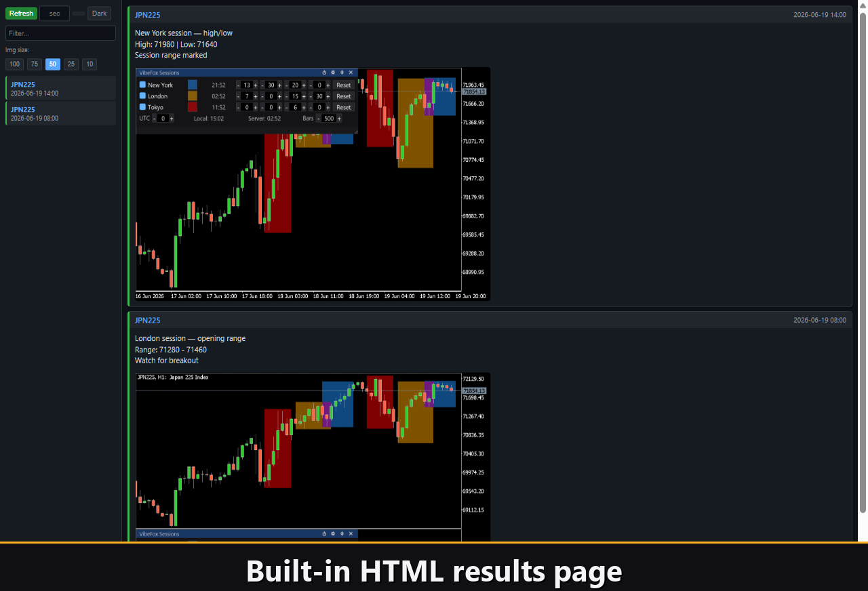Switch theme with the Dark button
This screenshot has height=591, width=868.
point(99,14)
